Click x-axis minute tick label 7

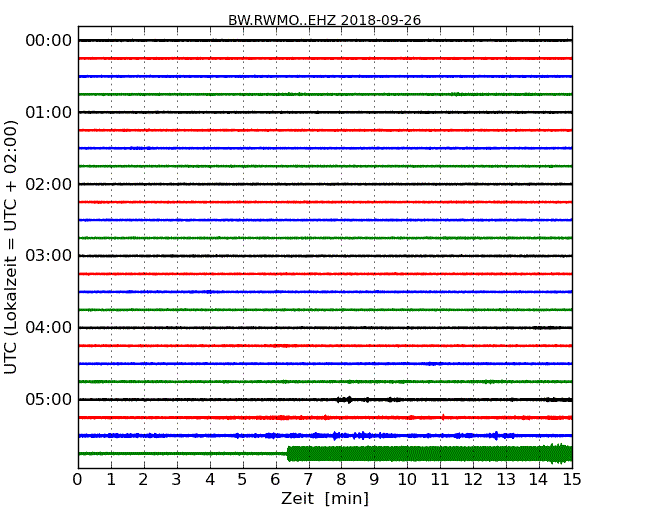[x=308, y=480]
